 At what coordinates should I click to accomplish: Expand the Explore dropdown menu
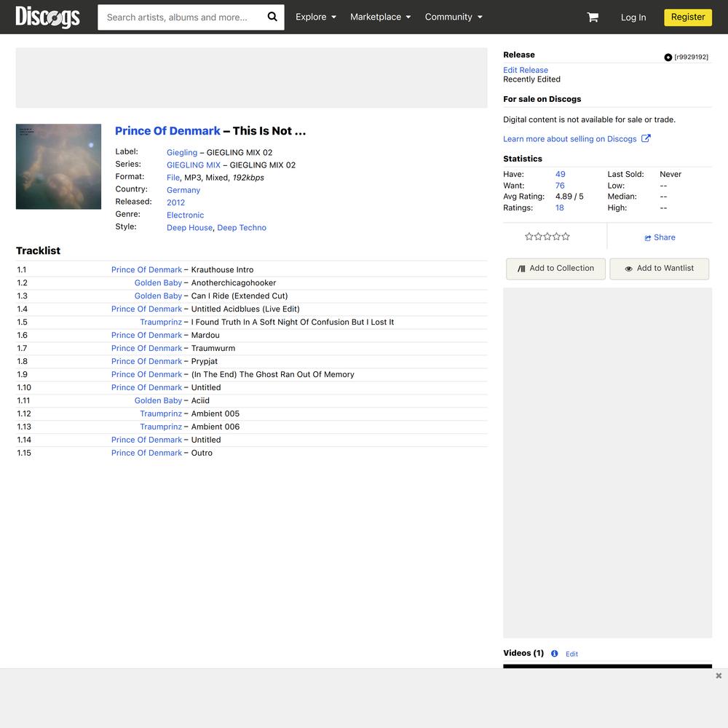coord(316,17)
